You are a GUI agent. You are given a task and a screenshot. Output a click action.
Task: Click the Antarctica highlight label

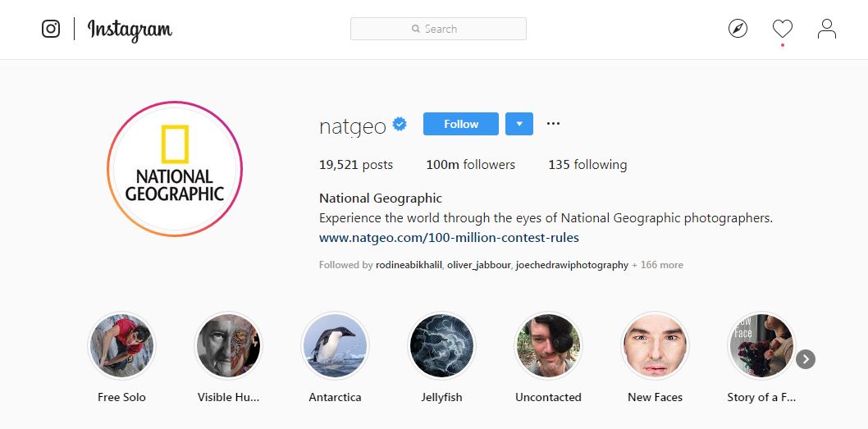tap(335, 398)
